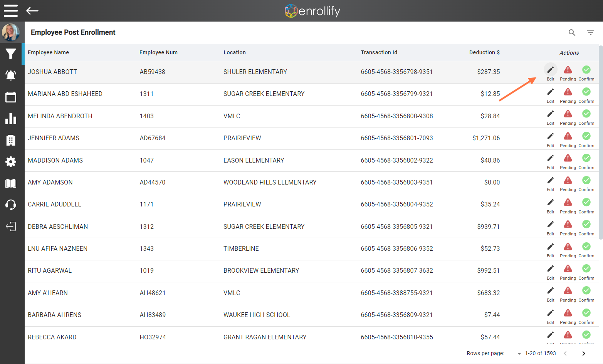This screenshot has width=603, height=364.
Task: Confirm Melinda Abendroth's enrollment
Action: 586,117
